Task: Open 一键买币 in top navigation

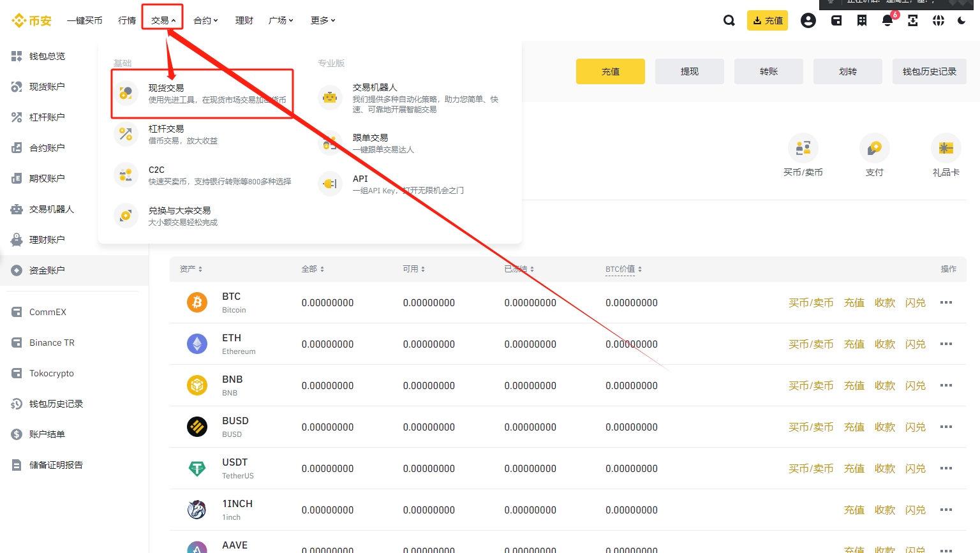Action: [85, 20]
